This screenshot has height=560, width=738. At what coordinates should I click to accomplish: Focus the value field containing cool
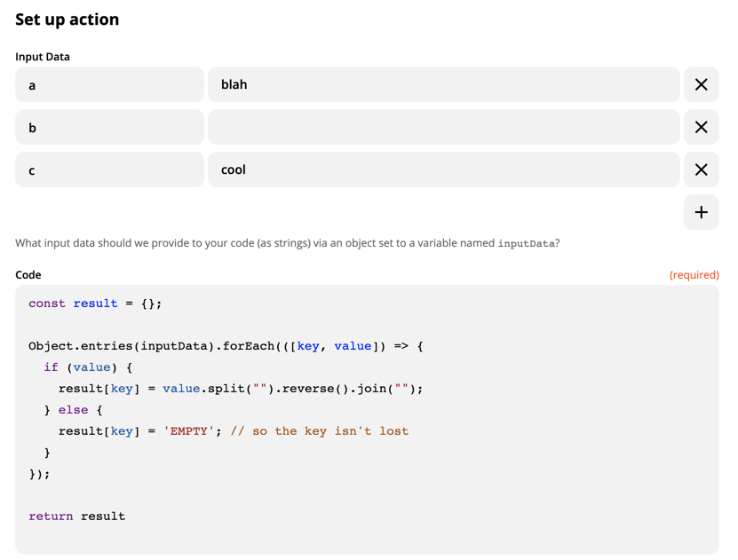click(443, 170)
